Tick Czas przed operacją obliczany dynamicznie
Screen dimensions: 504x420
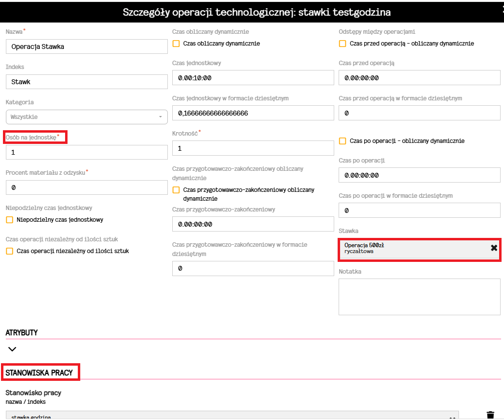click(343, 44)
